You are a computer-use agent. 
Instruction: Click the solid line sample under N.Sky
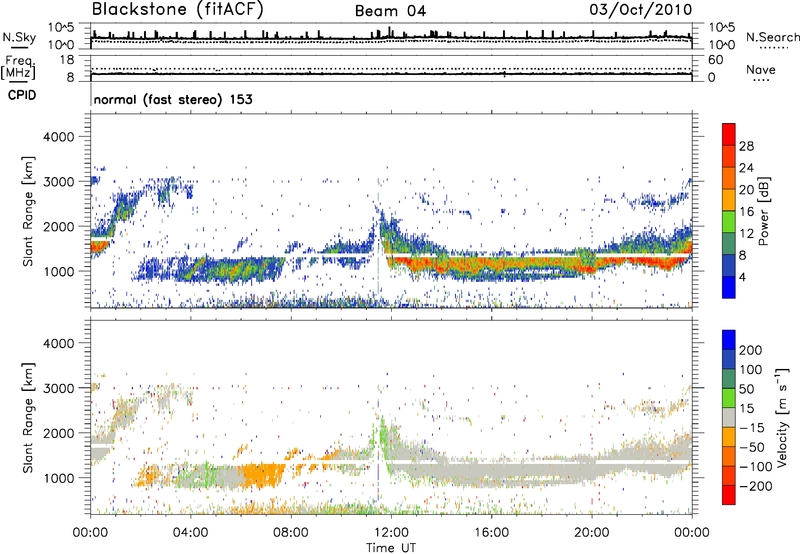point(18,48)
